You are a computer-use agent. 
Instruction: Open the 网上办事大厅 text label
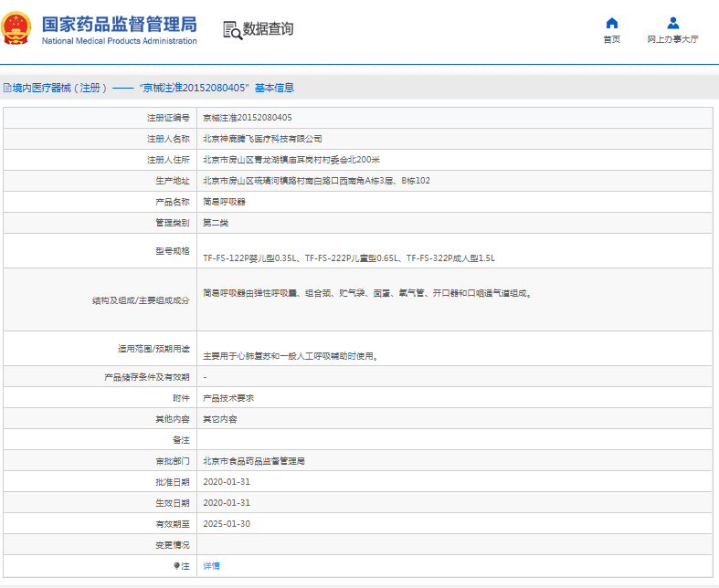pyautogui.click(x=672, y=40)
